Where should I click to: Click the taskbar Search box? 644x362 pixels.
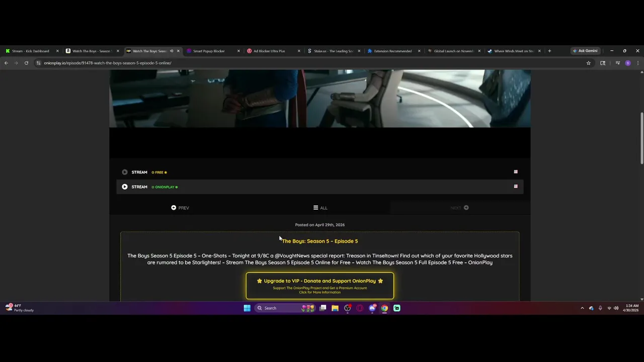(286, 308)
